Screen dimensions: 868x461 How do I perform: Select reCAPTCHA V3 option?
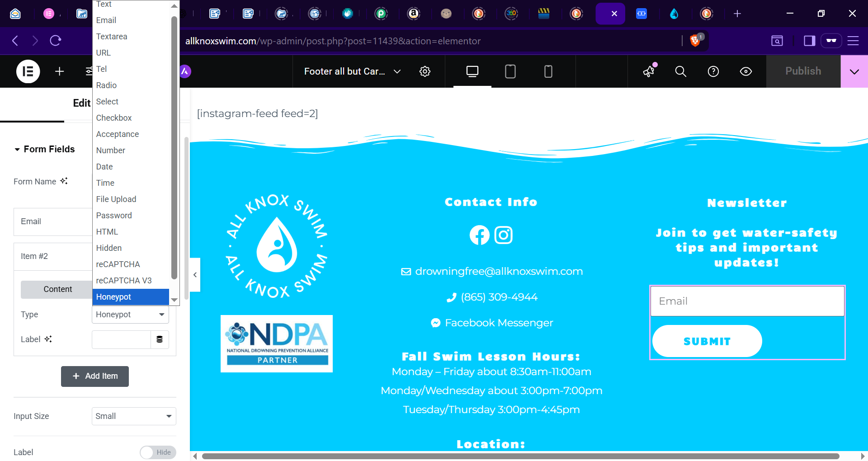(131, 281)
